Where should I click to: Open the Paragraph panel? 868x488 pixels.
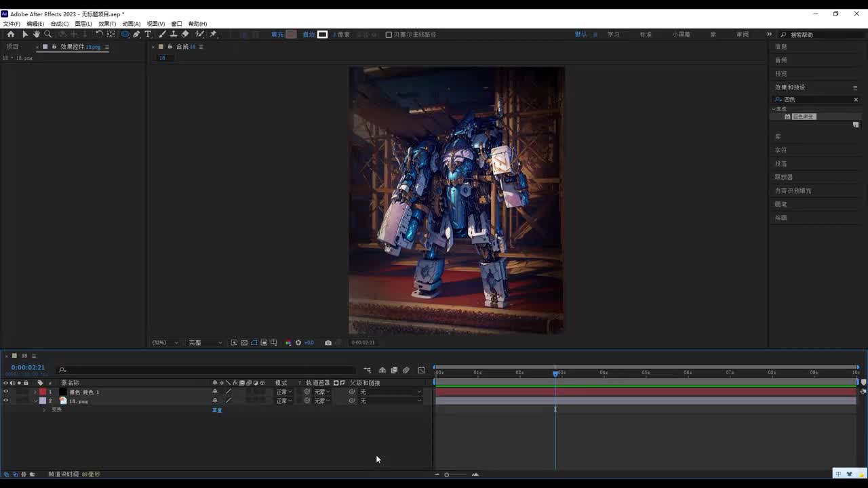coord(781,164)
